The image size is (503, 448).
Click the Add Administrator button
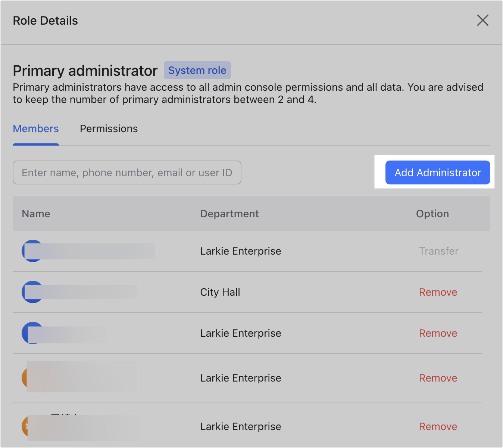[x=437, y=172]
